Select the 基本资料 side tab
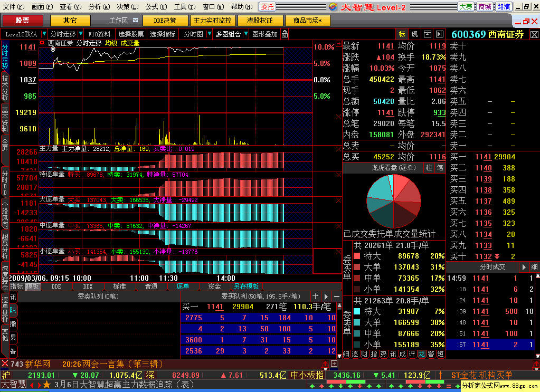Screen dimensions: 540x392 [5, 119]
